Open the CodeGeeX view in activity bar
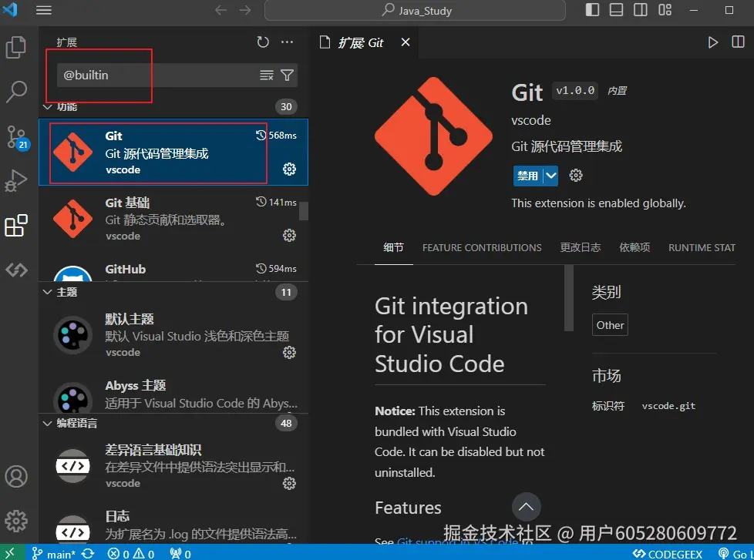754x560 pixels. (x=16, y=270)
